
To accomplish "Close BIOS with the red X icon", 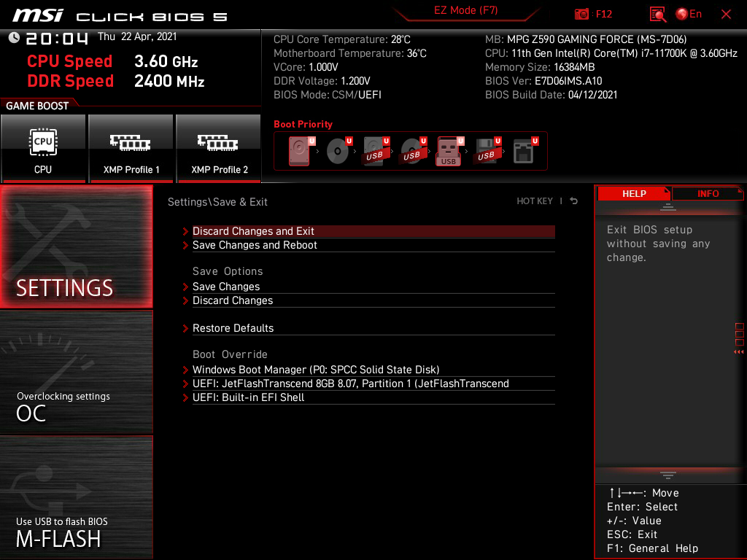I will click(x=726, y=15).
